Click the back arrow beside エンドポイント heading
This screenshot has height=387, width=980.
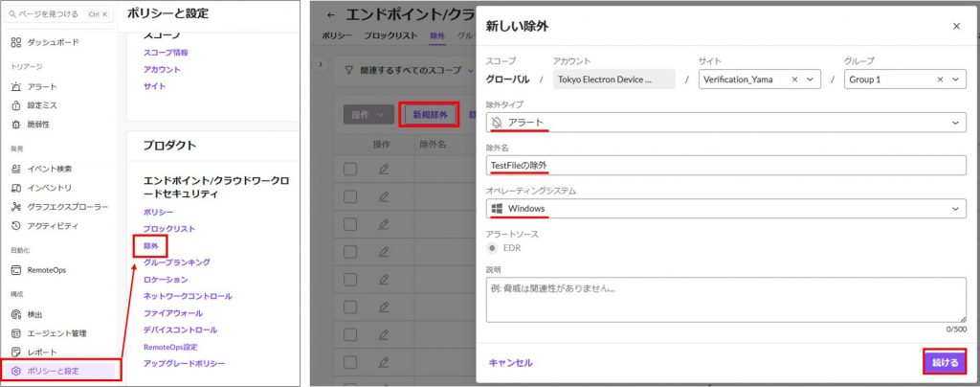pyautogui.click(x=331, y=15)
